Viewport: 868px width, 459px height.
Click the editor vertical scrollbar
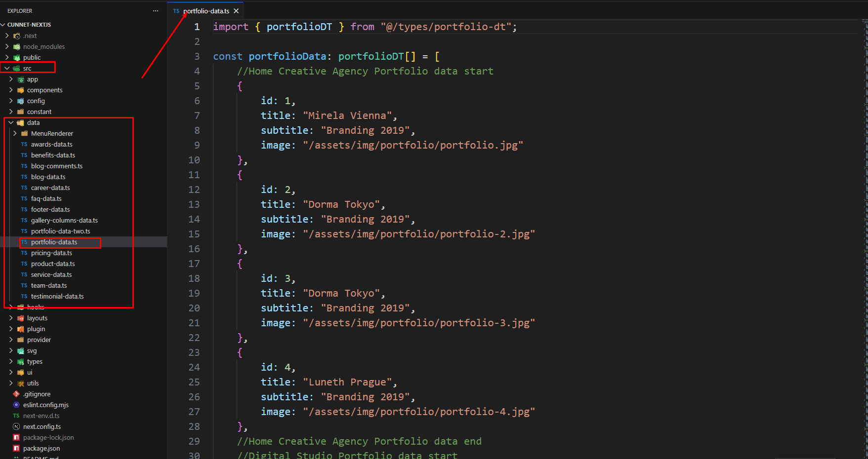(x=864, y=197)
